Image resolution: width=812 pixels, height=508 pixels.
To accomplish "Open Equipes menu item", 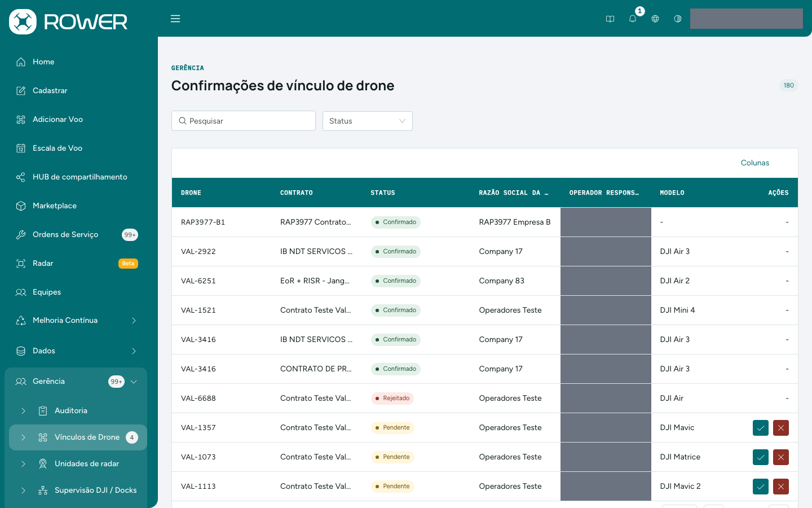I will pos(77,292).
